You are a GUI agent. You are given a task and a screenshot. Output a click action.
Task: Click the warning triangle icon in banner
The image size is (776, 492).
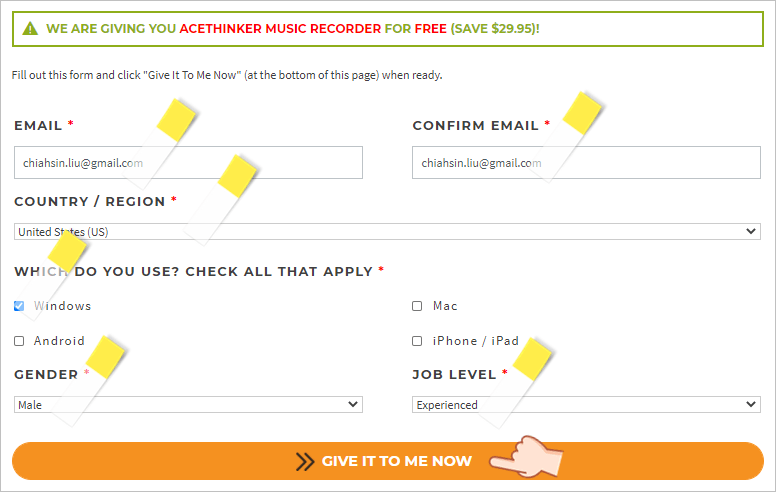[30, 29]
